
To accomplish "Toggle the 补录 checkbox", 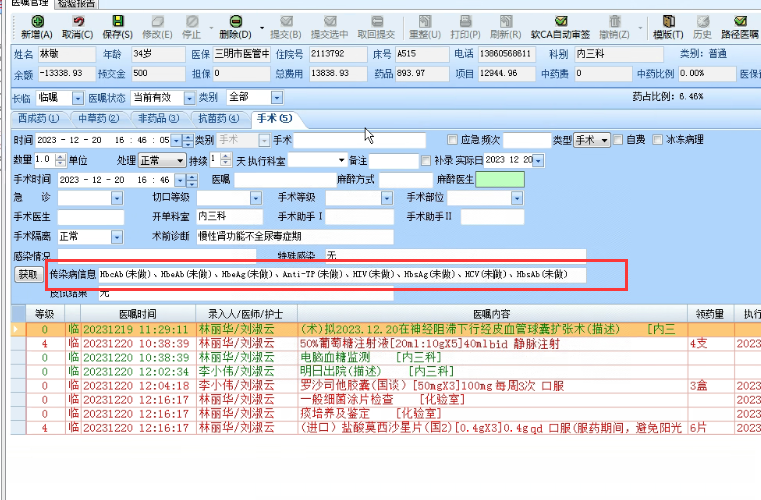I will pos(426,160).
